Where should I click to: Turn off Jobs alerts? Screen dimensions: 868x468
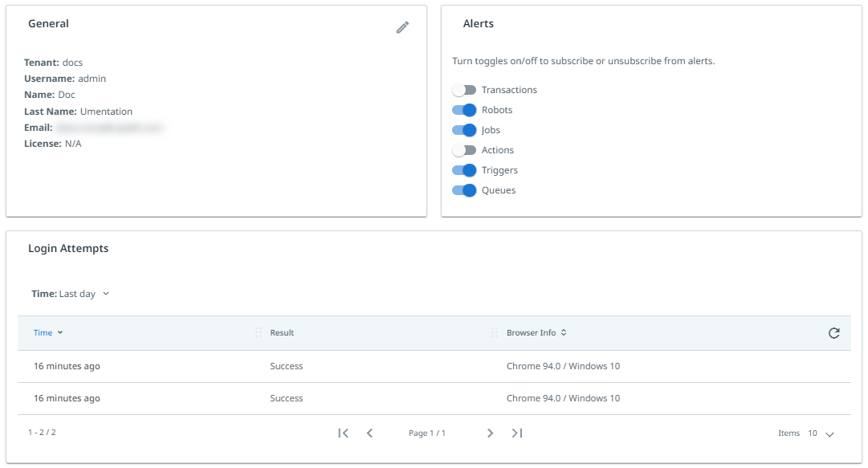click(464, 130)
